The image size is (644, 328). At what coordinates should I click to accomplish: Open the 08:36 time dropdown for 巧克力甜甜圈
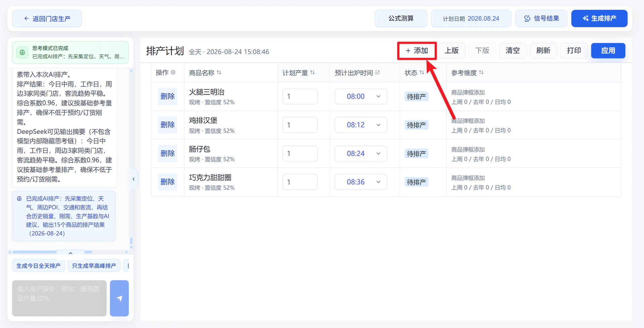361,182
